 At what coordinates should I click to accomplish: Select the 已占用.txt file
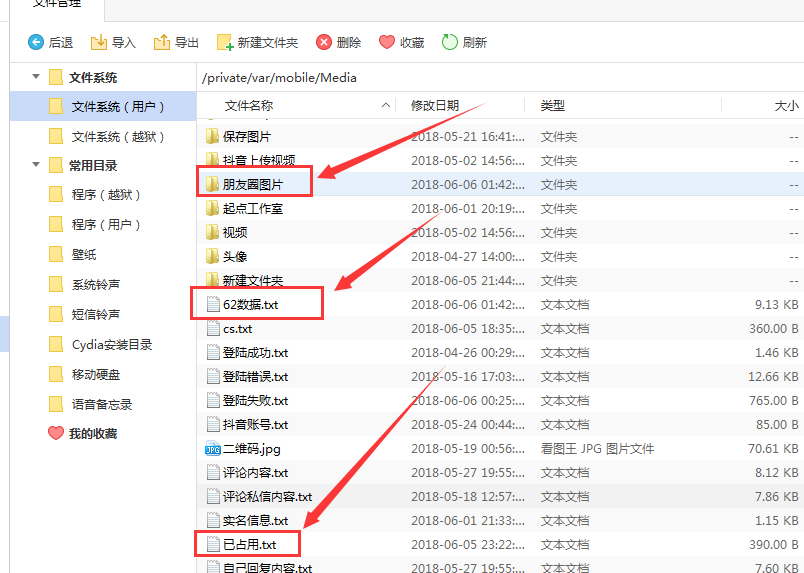click(249, 545)
